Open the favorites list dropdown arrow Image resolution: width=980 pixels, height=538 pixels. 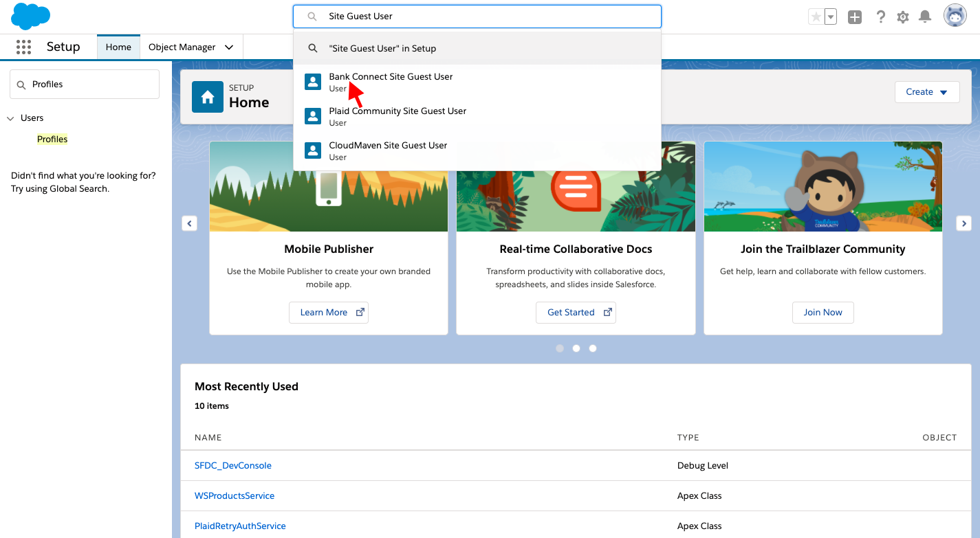point(831,17)
